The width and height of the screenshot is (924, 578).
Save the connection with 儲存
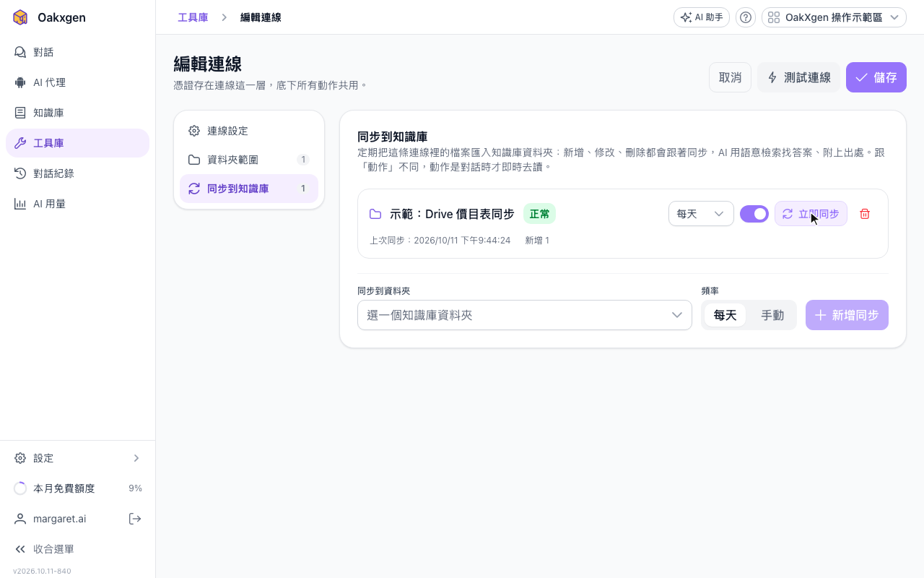point(876,77)
